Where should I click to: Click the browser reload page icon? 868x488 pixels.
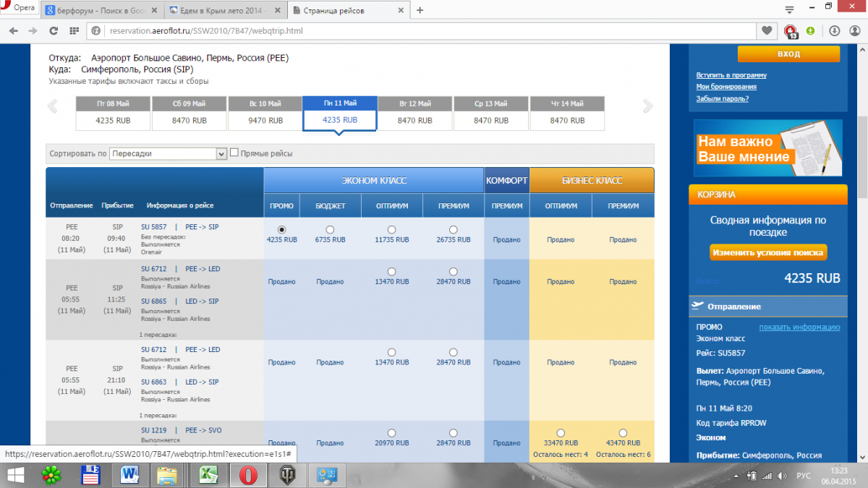pyautogui.click(x=53, y=31)
